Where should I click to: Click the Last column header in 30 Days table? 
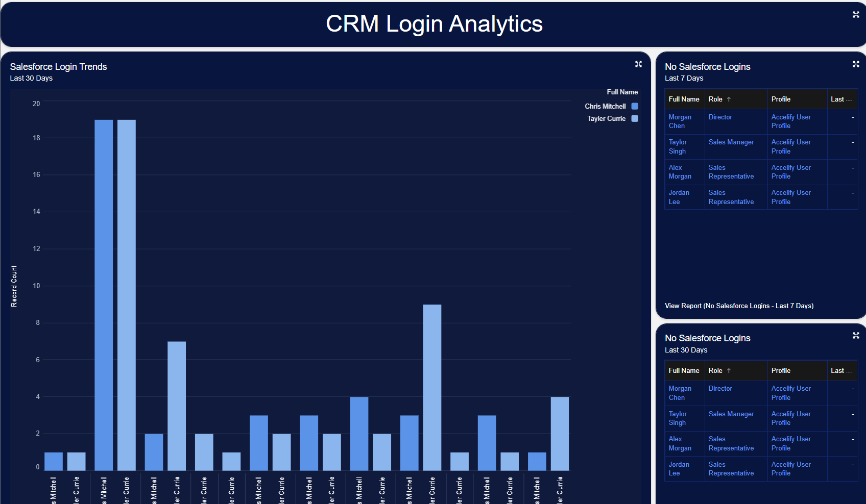pos(840,370)
